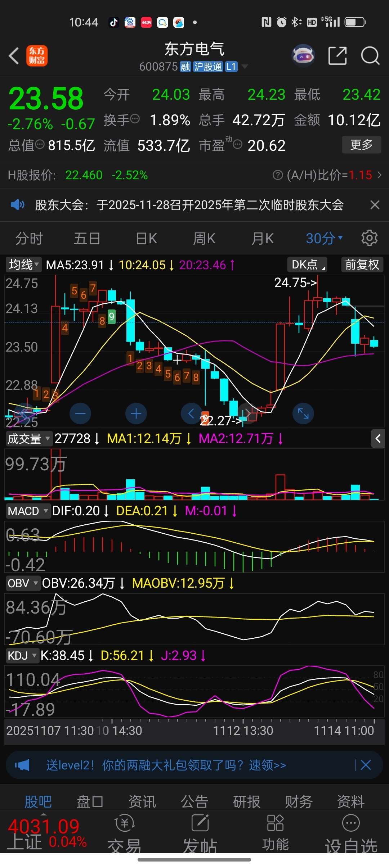Move chart left with arrow button
This screenshot has height=868, width=389.
[x=191, y=413]
